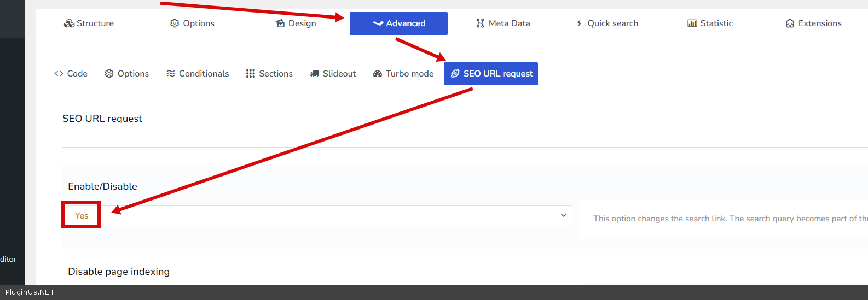The height and width of the screenshot is (300, 868).
Task: Open the Statistic tab
Action: point(716,23)
